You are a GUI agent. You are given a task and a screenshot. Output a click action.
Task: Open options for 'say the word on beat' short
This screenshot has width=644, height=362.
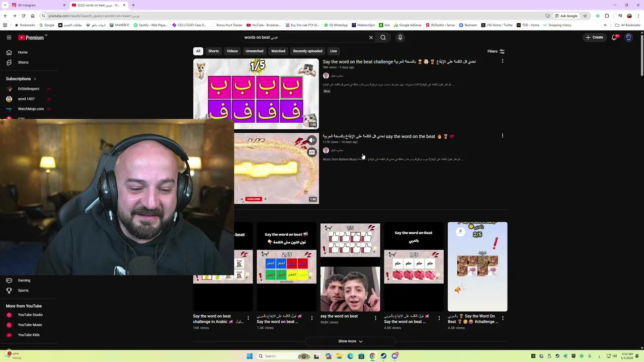click(375, 318)
